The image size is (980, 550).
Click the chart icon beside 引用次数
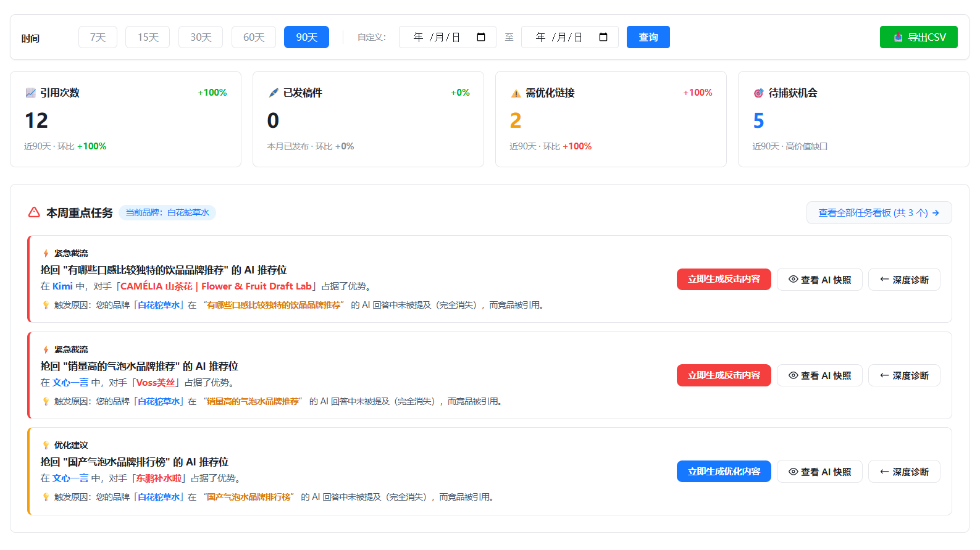[30, 93]
